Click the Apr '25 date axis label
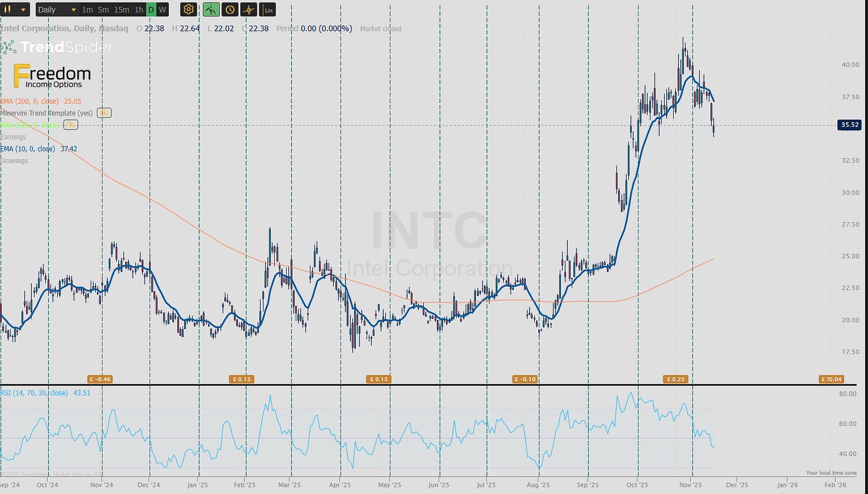 click(340, 485)
